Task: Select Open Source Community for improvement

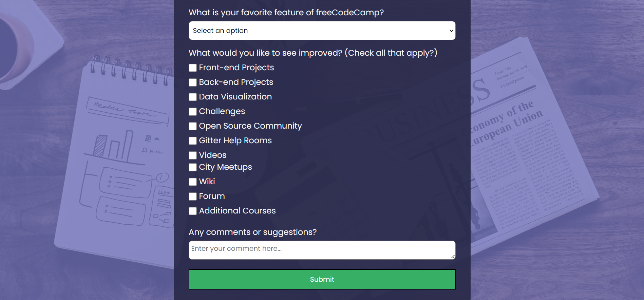Action: (192, 126)
